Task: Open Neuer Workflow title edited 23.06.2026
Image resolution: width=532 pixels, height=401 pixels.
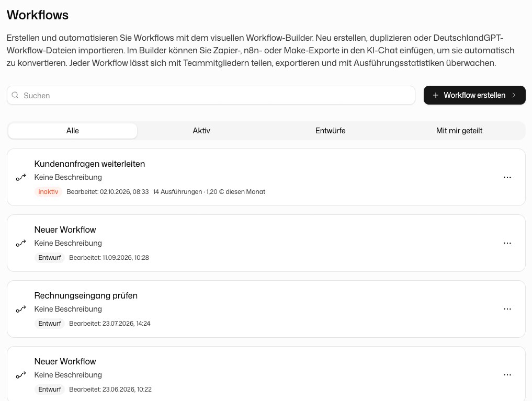Action: coord(65,361)
